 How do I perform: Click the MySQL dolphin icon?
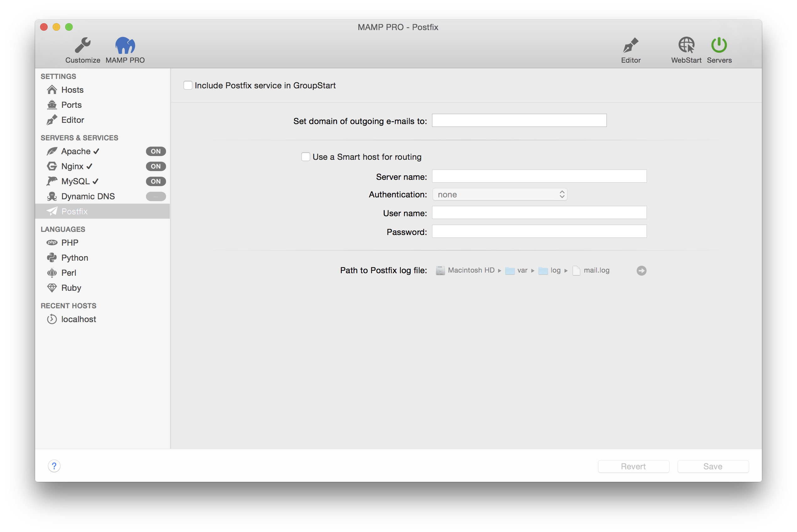(x=52, y=181)
